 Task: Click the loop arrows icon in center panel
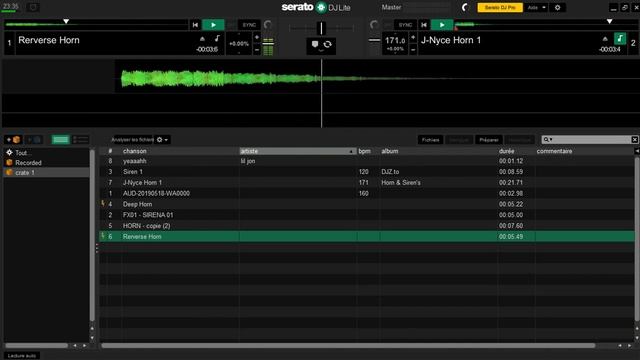tap(328, 44)
